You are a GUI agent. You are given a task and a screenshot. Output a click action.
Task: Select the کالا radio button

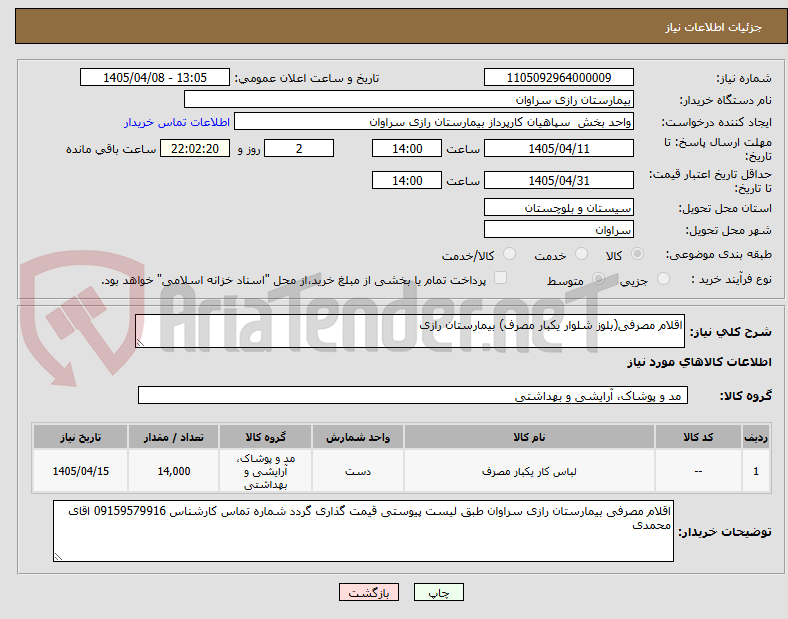637,254
